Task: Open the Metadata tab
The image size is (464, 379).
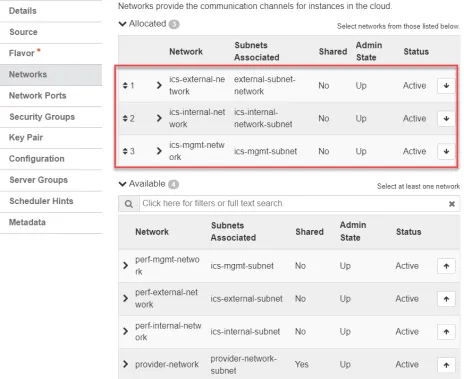Action: (51, 222)
